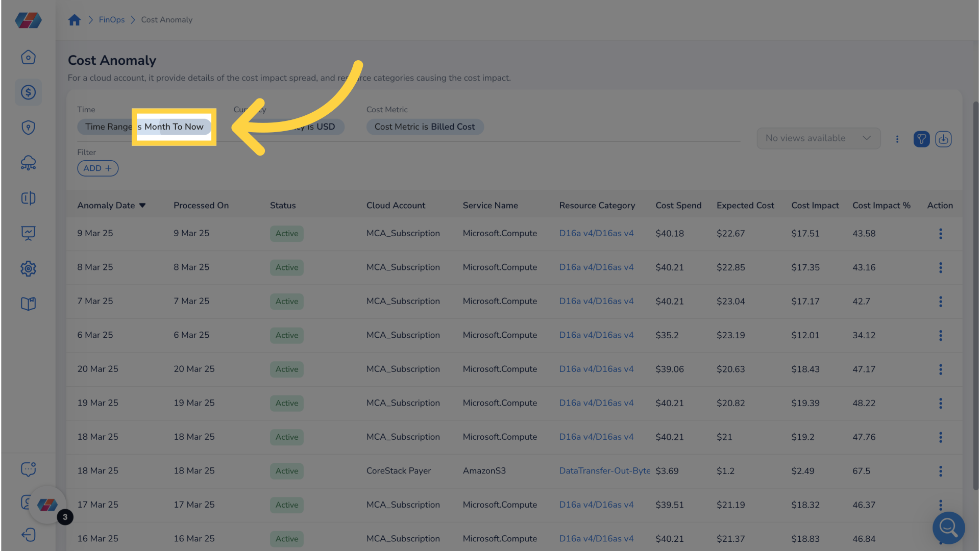The width and height of the screenshot is (980, 551).
Task: Open the FinOps dollar sidebar icon
Action: (28, 92)
